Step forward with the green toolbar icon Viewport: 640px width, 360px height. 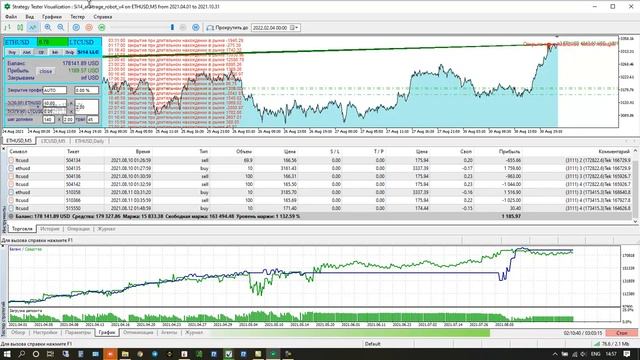click(102, 27)
